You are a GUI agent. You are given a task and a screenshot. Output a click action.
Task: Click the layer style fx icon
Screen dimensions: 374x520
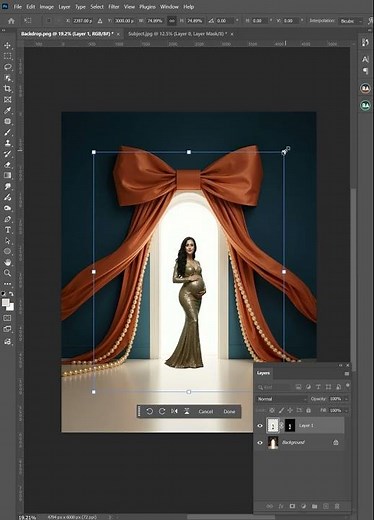click(x=281, y=506)
